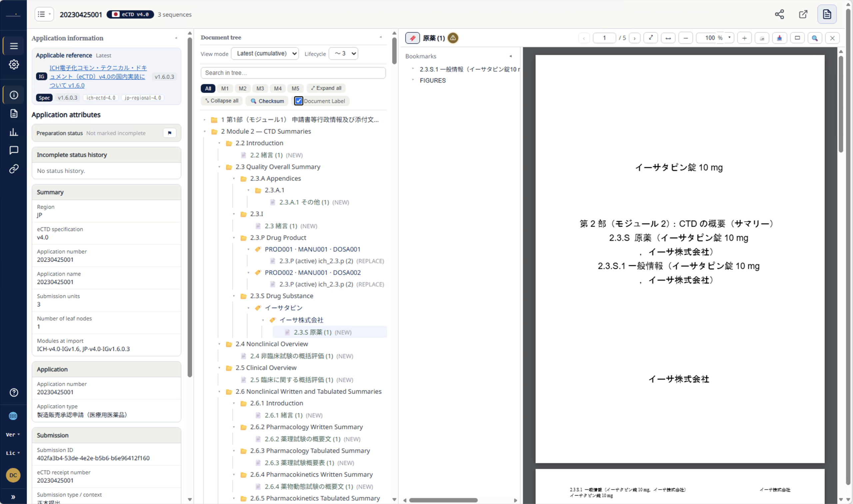Zoom out the PDF with minus button
Screen dimensions: 853x504
pyautogui.click(x=685, y=38)
